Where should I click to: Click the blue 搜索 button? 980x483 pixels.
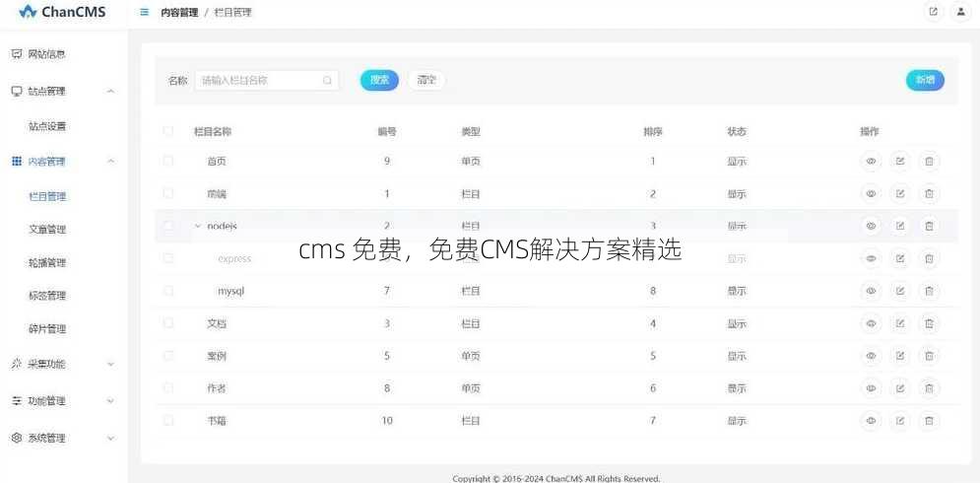[x=379, y=80]
